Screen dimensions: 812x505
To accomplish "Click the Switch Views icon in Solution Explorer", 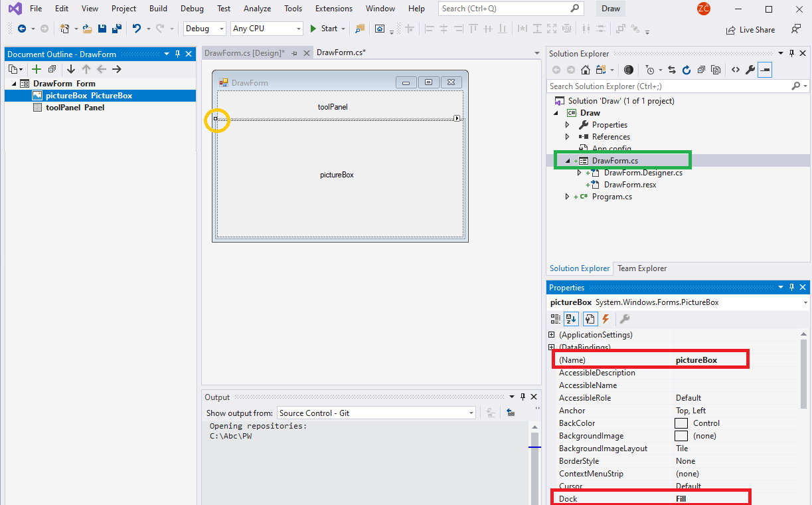I will tap(602, 70).
